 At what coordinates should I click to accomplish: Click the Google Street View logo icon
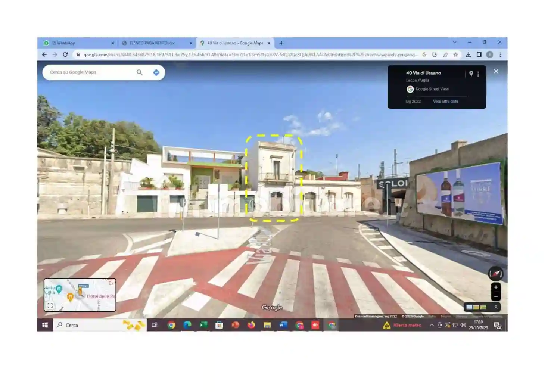coord(411,89)
